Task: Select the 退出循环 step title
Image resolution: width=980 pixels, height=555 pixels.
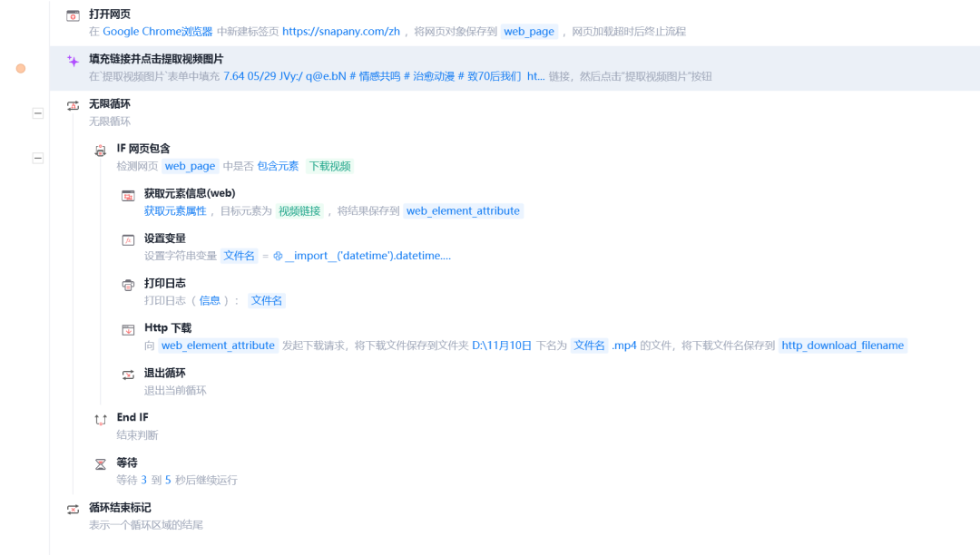Action: (165, 373)
